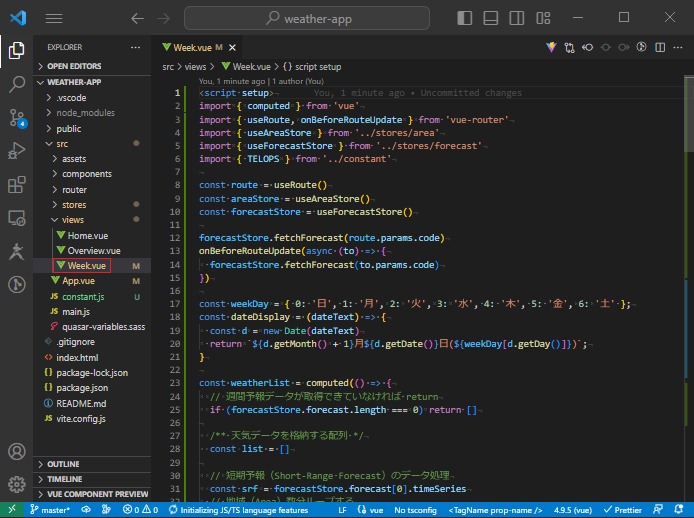
Task: Expand the public folder
Action: [92, 129]
